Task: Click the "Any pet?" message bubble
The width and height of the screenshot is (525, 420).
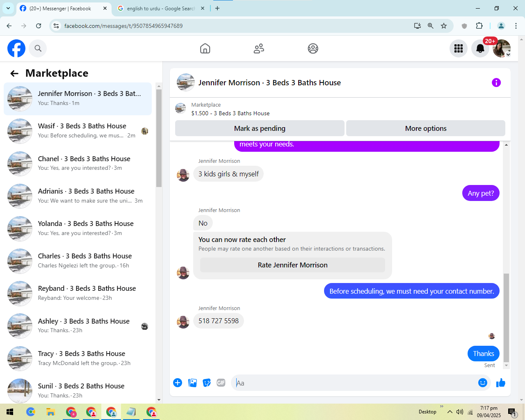Action: (481, 193)
